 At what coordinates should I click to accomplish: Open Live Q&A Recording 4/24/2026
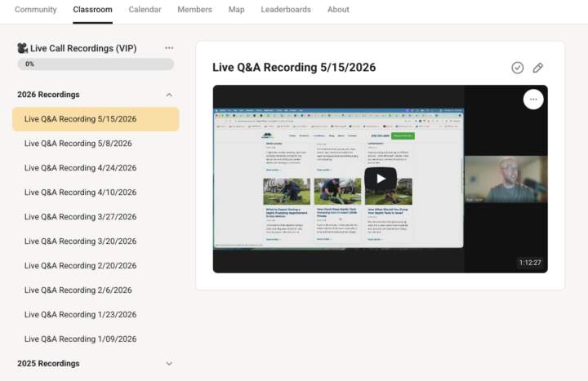[x=96, y=168]
